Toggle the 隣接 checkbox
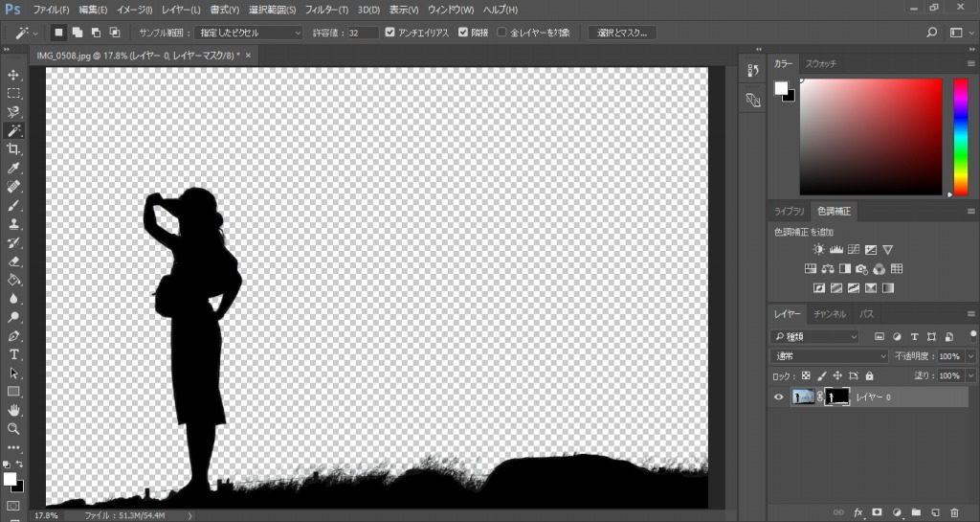 click(464, 33)
